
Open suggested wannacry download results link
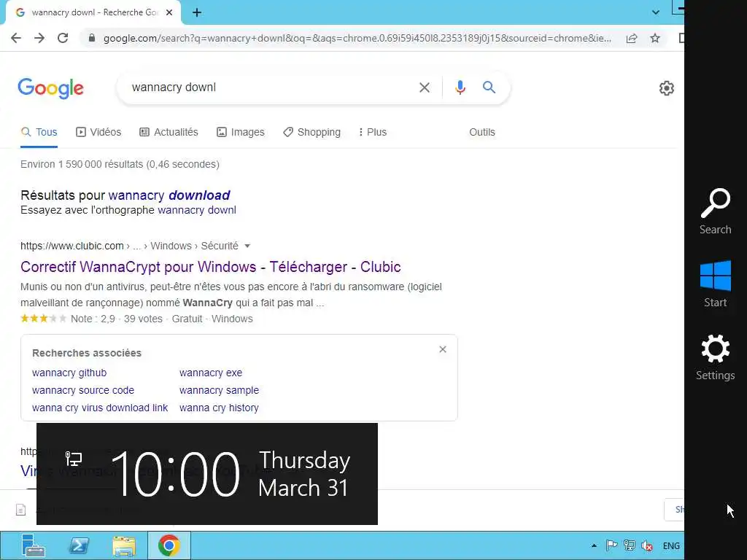[x=169, y=195]
